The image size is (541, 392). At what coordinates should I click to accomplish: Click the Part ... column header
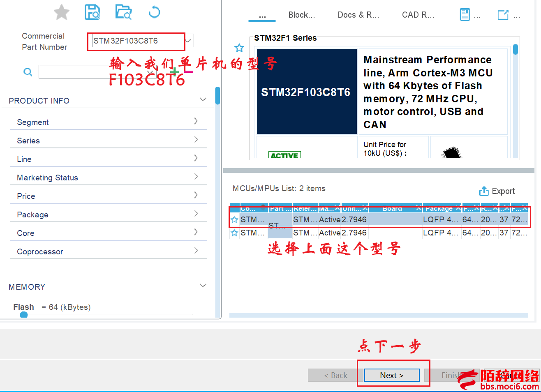(281, 208)
